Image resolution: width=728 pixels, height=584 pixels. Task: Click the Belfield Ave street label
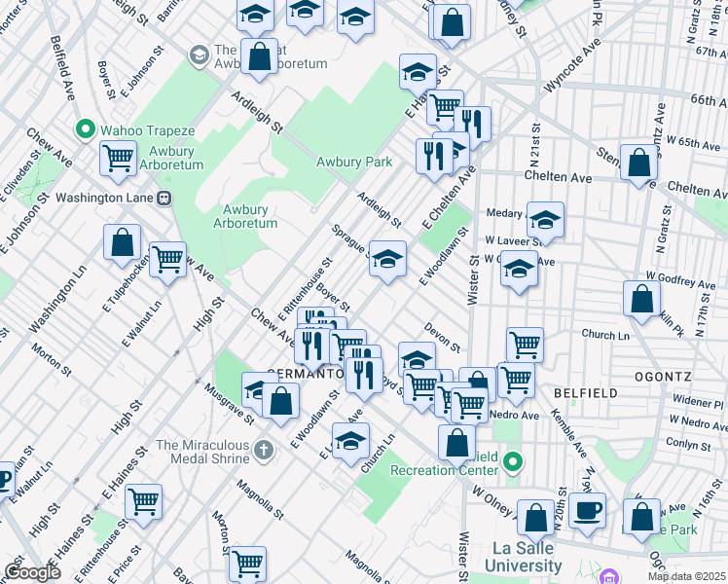pyautogui.click(x=62, y=68)
